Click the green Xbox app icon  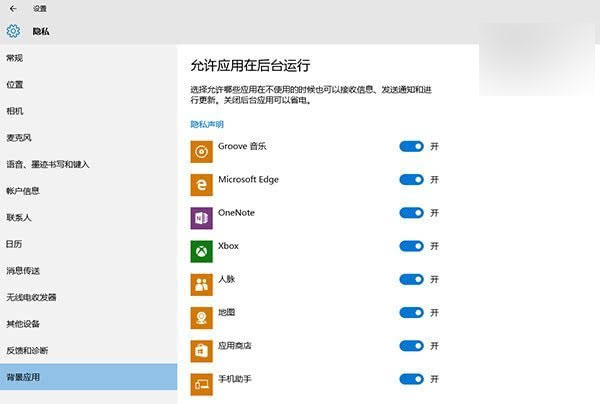point(201,251)
